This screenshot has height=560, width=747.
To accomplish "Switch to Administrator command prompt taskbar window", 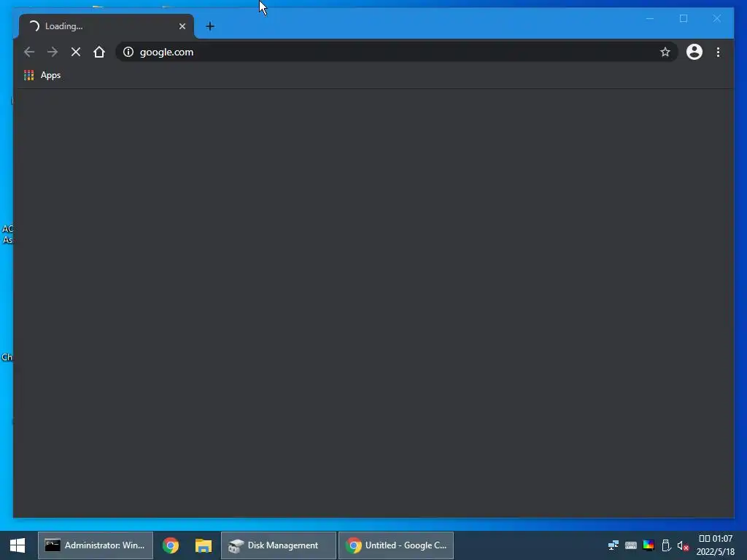I will pyautogui.click(x=96, y=545).
